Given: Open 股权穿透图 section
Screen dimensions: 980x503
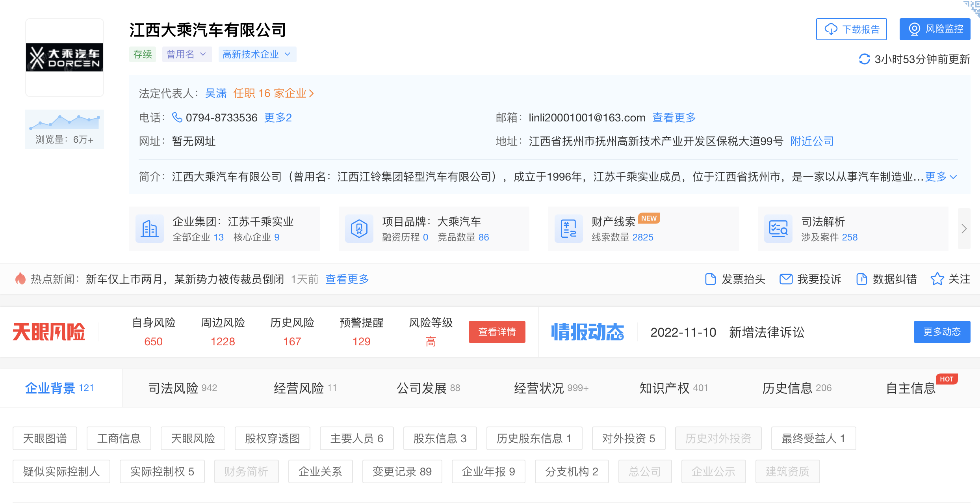Looking at the screenshot, I should coord(273,438).
